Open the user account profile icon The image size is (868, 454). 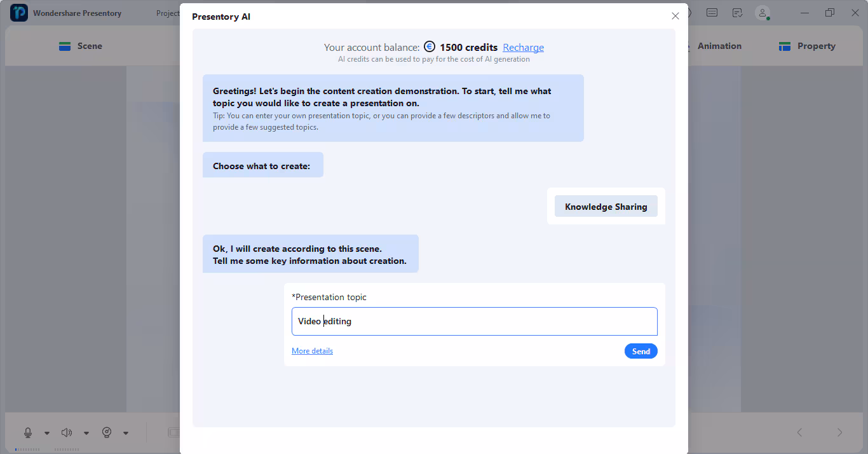click(x=762, y=13)
